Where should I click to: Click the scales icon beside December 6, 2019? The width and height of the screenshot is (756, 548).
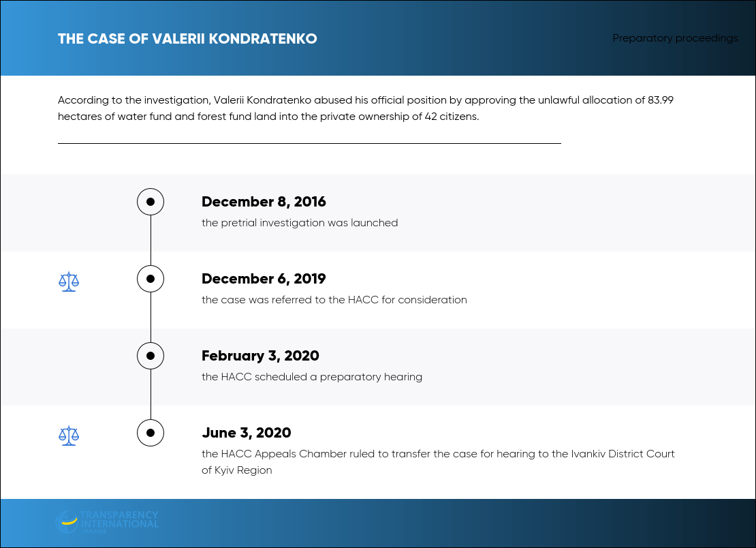tap(69, 281)
